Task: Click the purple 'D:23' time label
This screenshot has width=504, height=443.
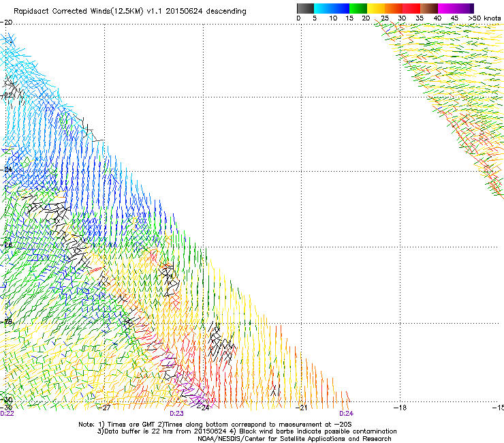Action: pos(176,414)
